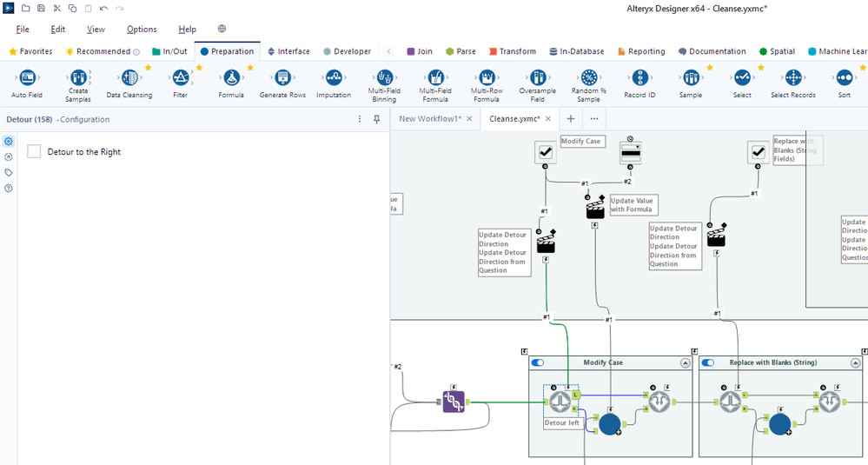Switch to the New Workflow1* tab

coord(430,118)
